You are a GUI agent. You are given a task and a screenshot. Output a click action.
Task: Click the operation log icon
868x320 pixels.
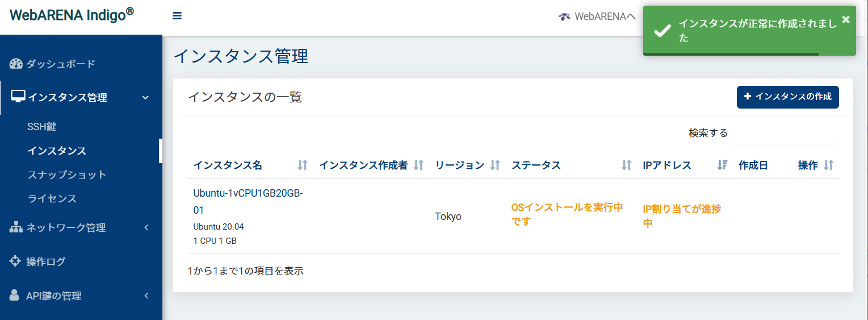click(16, 261)
